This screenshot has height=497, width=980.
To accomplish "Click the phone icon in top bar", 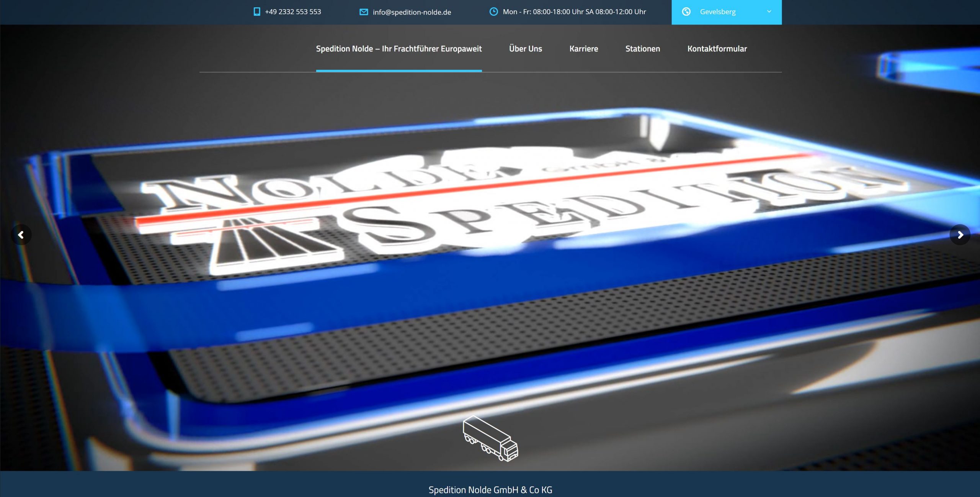I will coord(257,12).
